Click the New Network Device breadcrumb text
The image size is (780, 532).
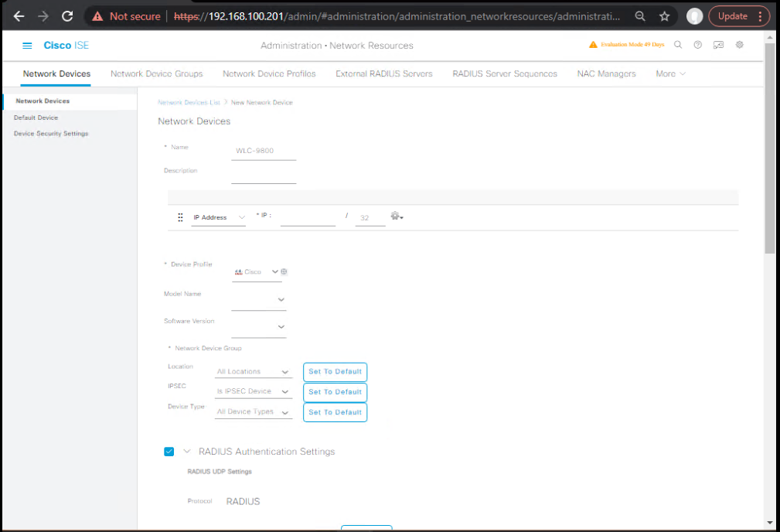coord(261,103)
